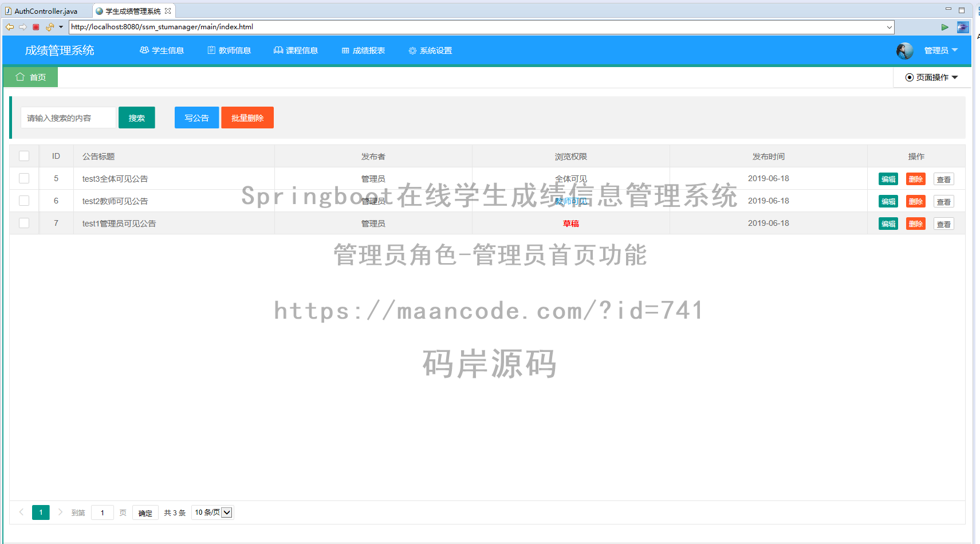Image resolution: width=980 pixels, height=544 pixels.
Task: Check the box for row ID 5
Action: tap(24, 178)
